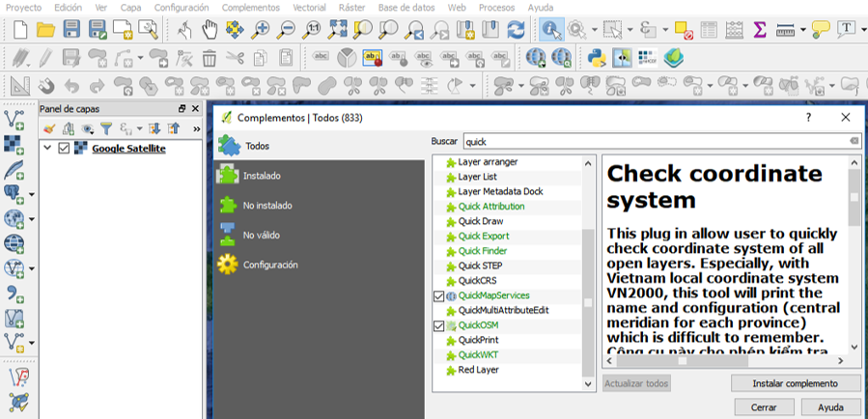Open the field calculator abacus icon
868x419 pixels.
(735, 29)
